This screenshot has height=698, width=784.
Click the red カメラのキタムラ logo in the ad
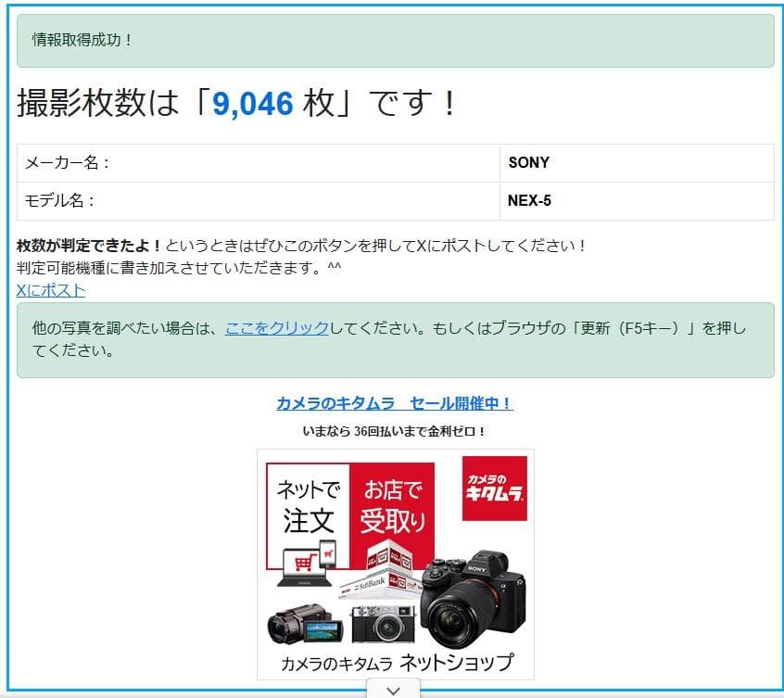495,488
